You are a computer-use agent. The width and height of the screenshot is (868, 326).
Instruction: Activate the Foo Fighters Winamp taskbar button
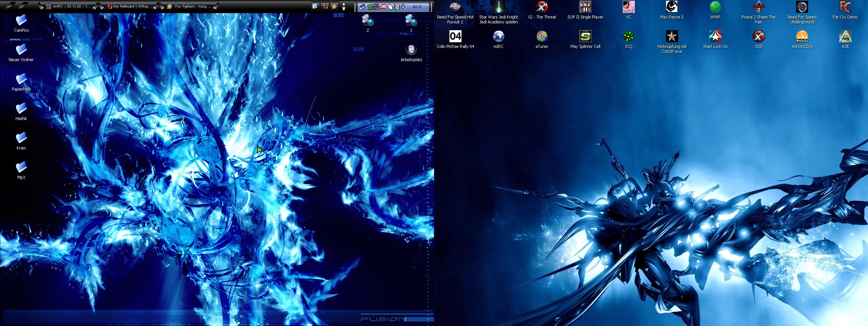(189, 6)
